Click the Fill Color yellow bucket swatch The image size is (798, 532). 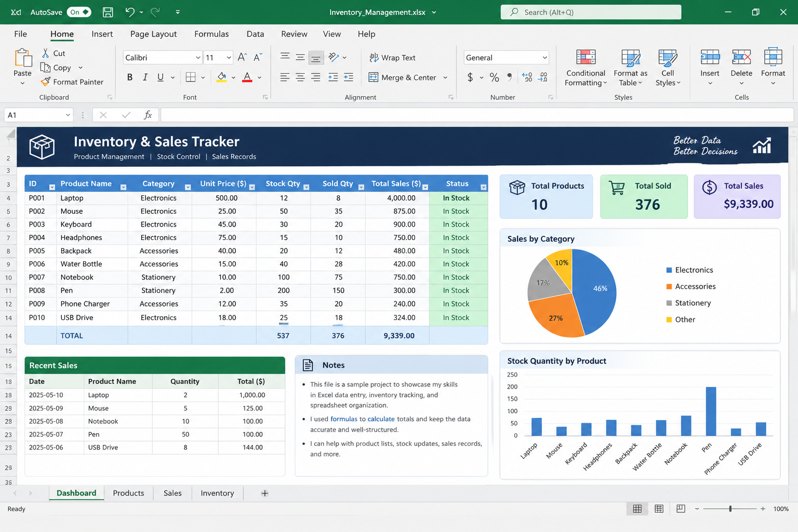coord(222,77)
